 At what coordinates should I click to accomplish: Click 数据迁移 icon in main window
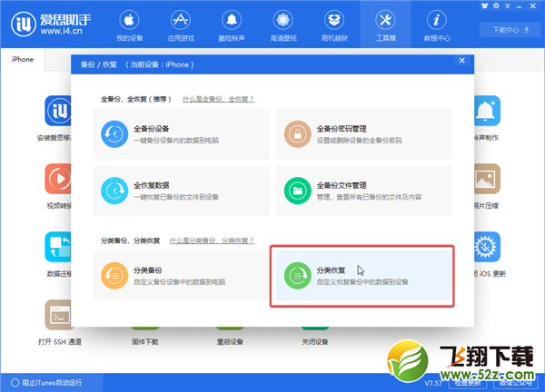58,247
